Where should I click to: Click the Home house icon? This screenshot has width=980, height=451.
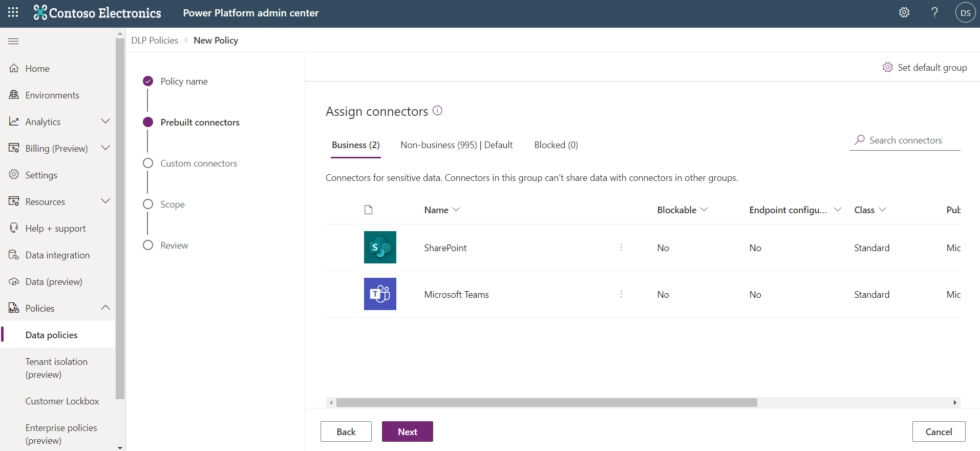pos(14,68)
